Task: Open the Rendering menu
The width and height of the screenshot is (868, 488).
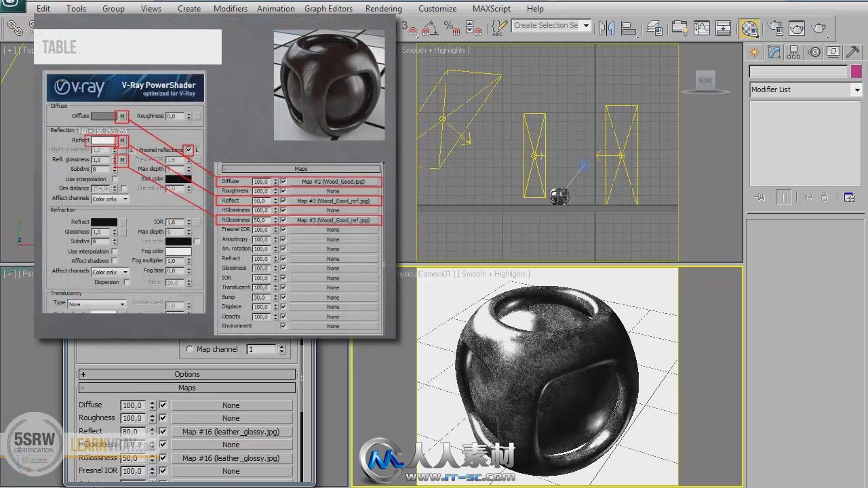Action: (384, 9)
